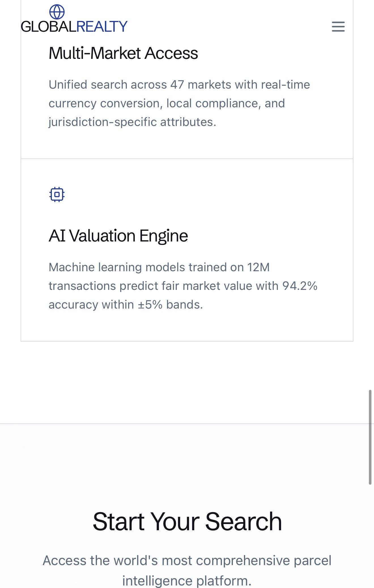Click "Access the world's most comprehensive" subtitle

[167, 561]
